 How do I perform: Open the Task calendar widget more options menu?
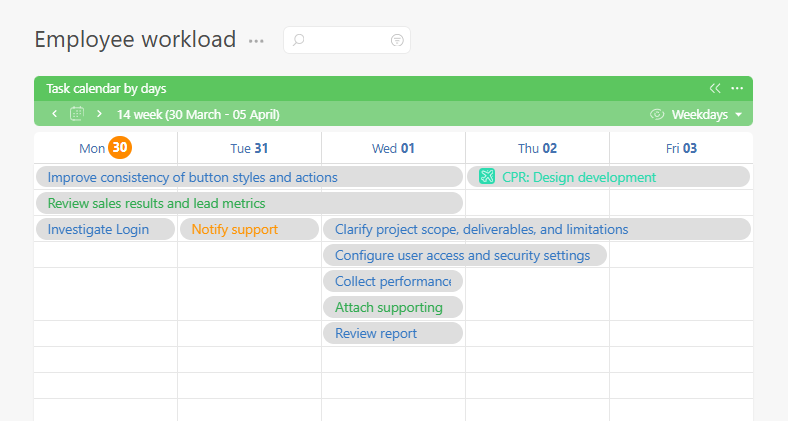(x=737, y=88)
